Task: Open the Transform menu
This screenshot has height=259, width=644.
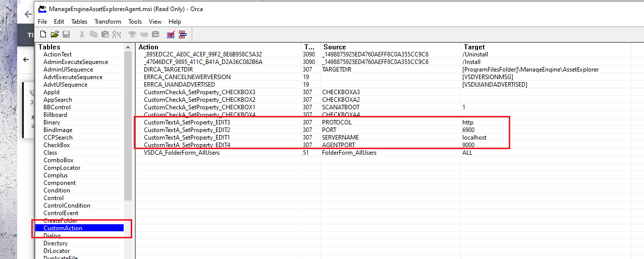Action: click(108, 22)
